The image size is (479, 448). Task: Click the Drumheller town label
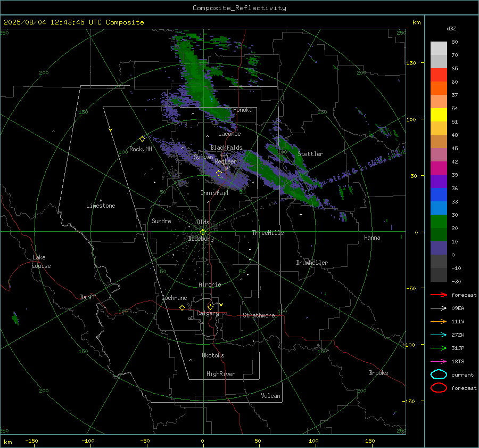(x=312, y=263)
